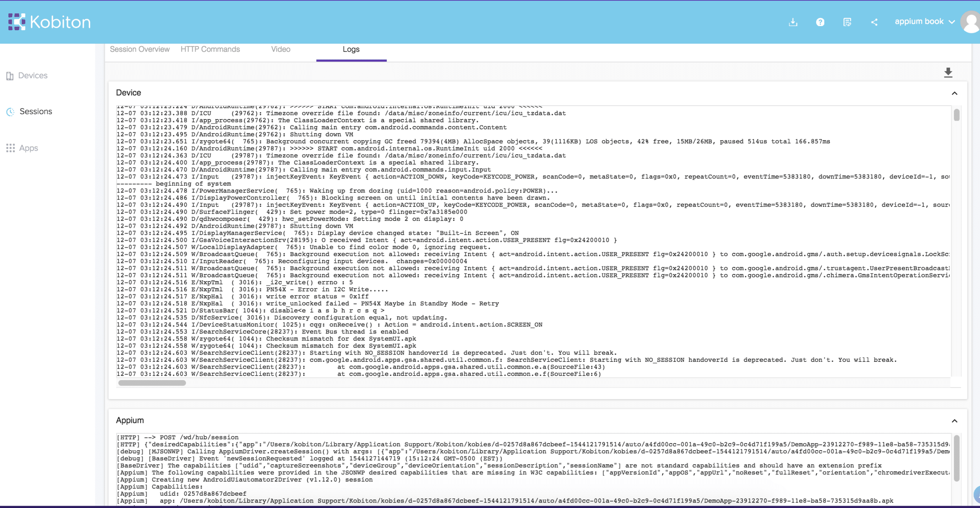This screenshot has width=980, height=508.
Task: Select the Video tab
Action: coord(281,49)
